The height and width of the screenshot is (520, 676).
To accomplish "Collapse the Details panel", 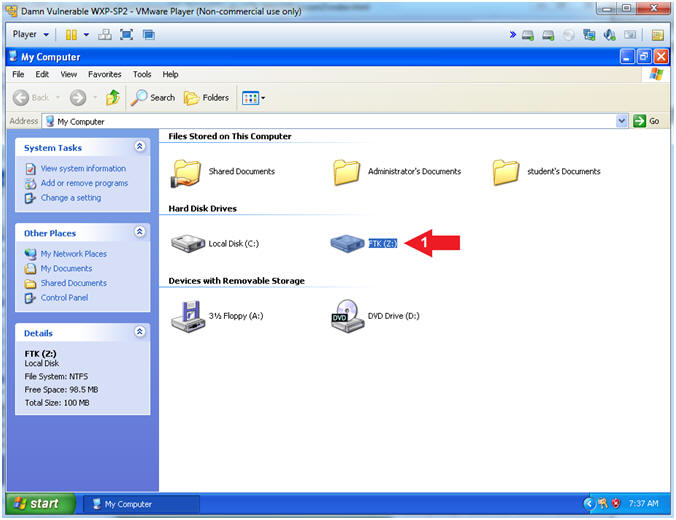I will click(139, 332).
